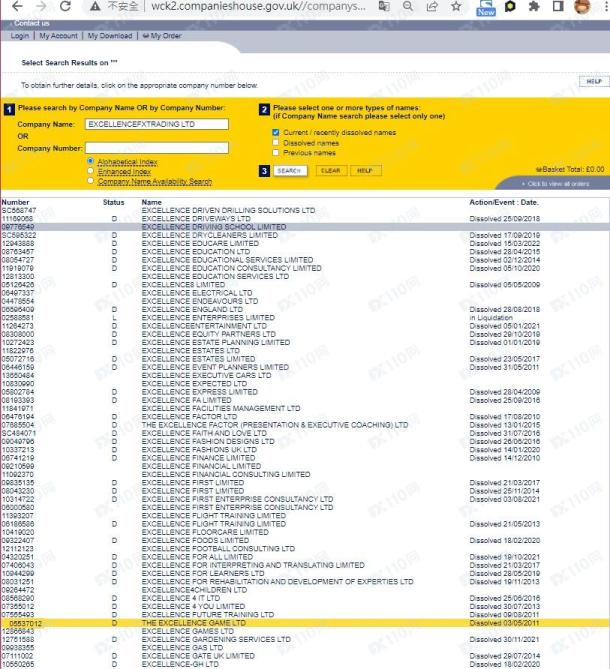Image resolution: width=610 pixels, height=669 pixels.
Task: Click EXCELLENCE EXPECTED LTD
Action: 194,384
